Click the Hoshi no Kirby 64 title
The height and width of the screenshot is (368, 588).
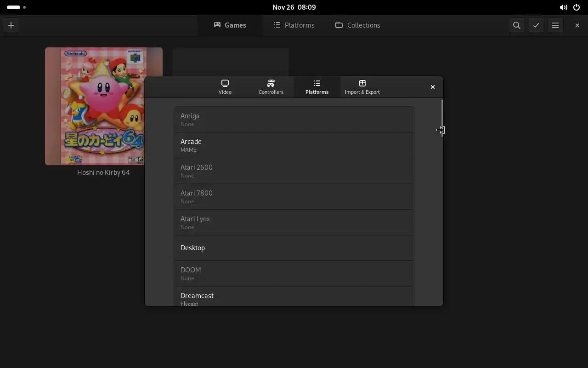[x=103, y=172]
